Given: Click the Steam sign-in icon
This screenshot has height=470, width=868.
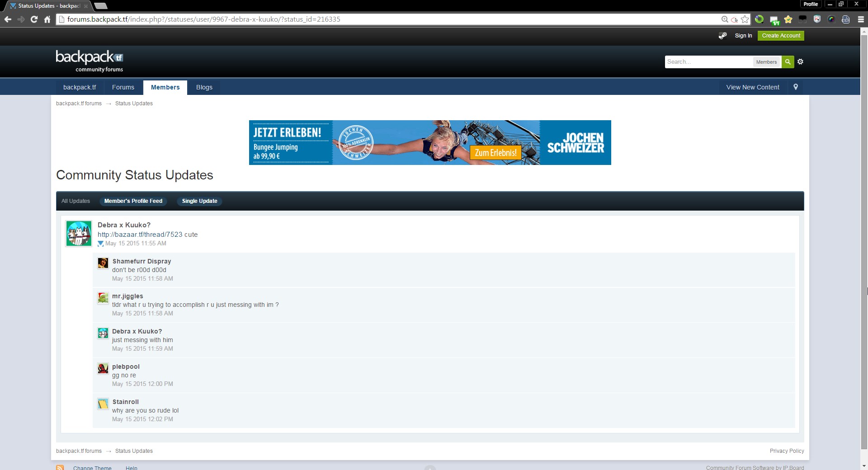Looking at the screenshot, I should point(722,36).
